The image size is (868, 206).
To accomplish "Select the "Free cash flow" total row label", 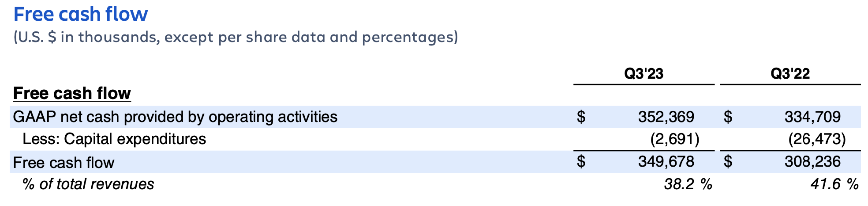I will pos(64,163).
